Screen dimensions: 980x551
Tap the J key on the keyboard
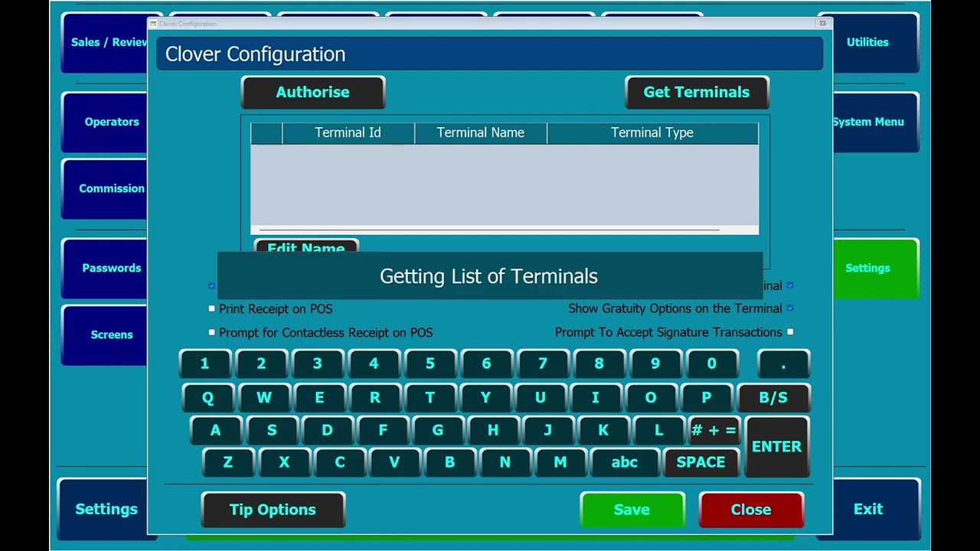[548, 431]
